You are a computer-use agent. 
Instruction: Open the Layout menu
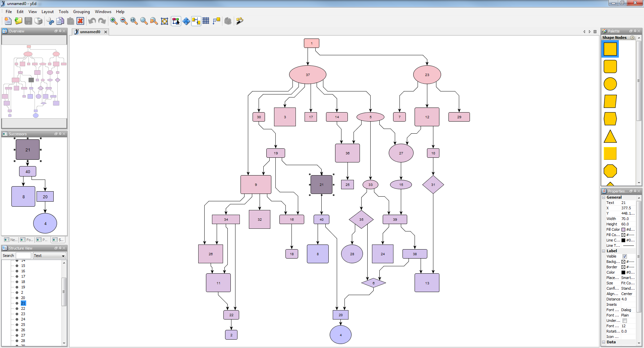point(48,11)
